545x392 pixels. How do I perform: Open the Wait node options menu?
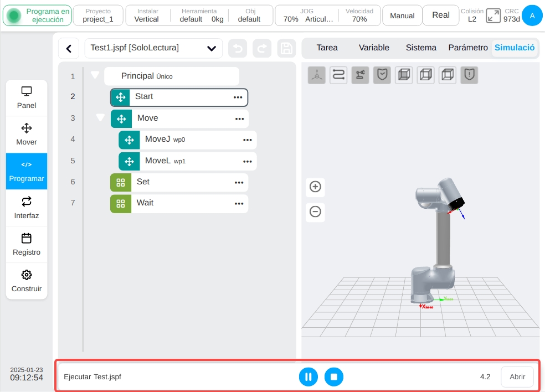[x=239, y=204]
